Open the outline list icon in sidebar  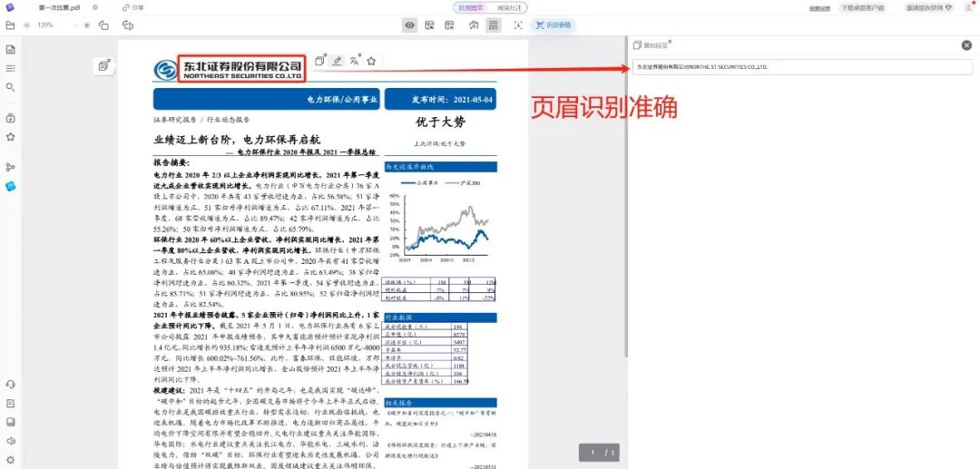pyautogui.click(x=10, y=68)
